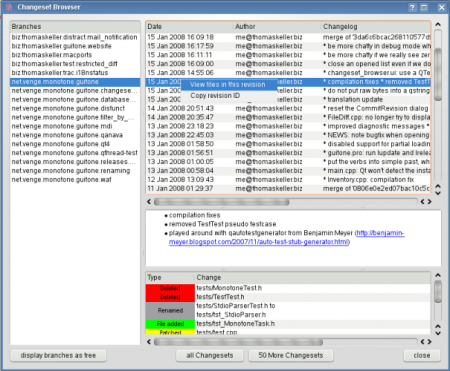Click the changeset list vertical scrollbar thumb

coord(438,74)
